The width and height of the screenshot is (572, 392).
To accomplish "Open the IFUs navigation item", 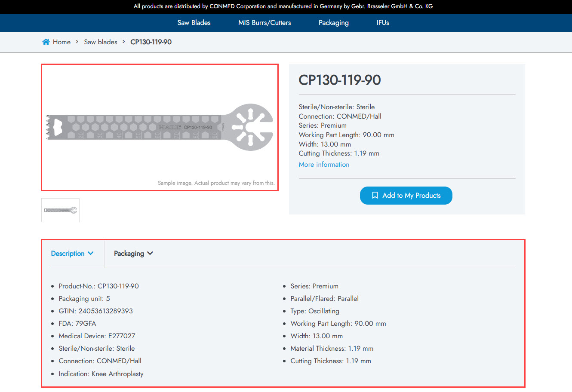I will coord(383,23).
